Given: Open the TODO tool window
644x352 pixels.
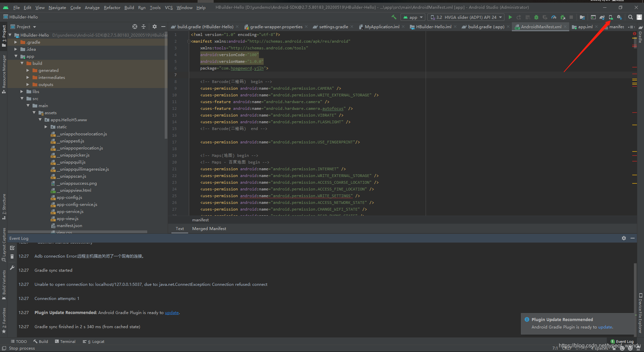Looking at the screenshot, I should (x=19, y=342).
